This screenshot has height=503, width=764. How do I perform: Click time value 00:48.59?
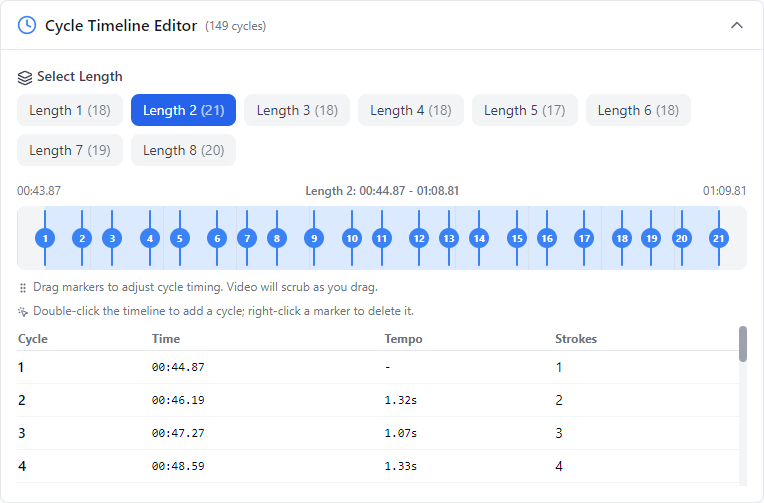(x=178, y=466)
